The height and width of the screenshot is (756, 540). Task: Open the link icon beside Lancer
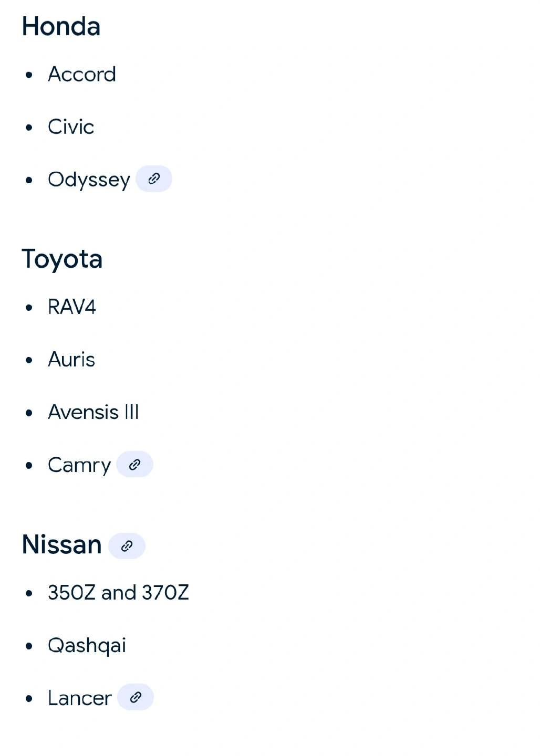click(x=136, y=697)
